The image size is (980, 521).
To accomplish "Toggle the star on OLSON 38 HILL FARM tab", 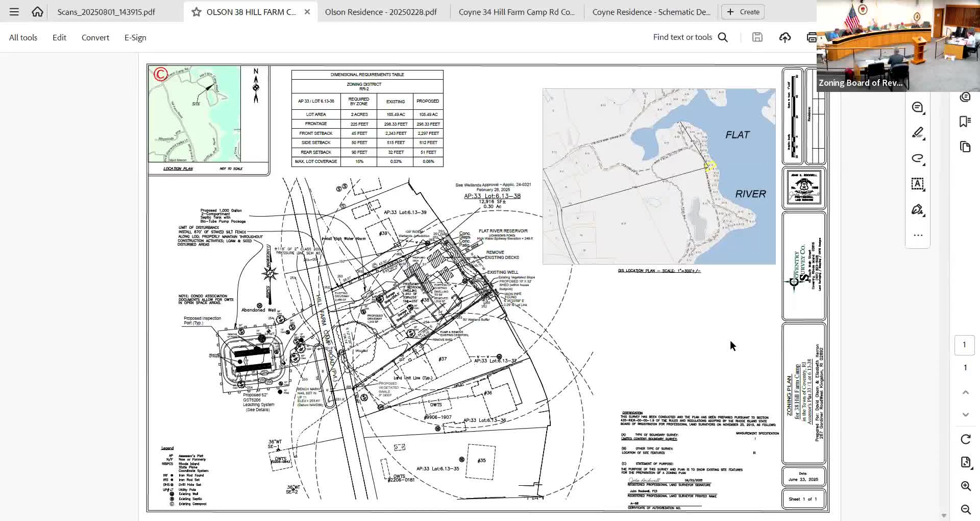I will click(x=197, y=12).
